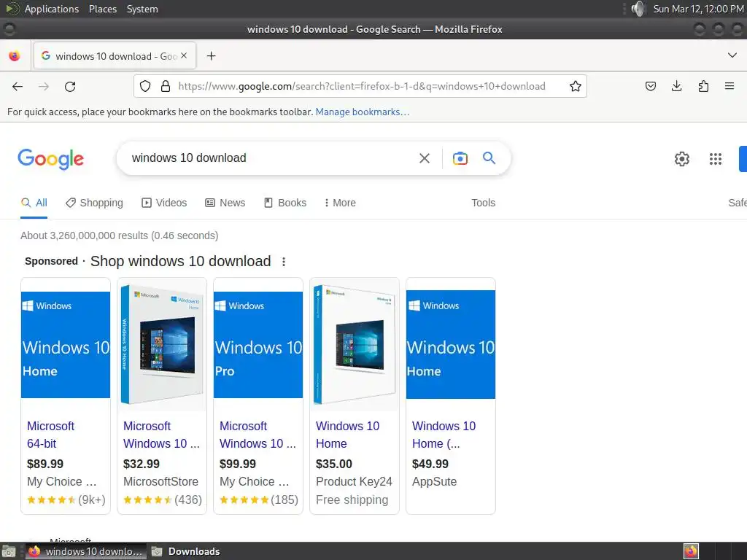Screen dimensions: 747x560
Task: Click show desktop icon in bottom panel
Action: pyautogui.click(x=9, y=551)
